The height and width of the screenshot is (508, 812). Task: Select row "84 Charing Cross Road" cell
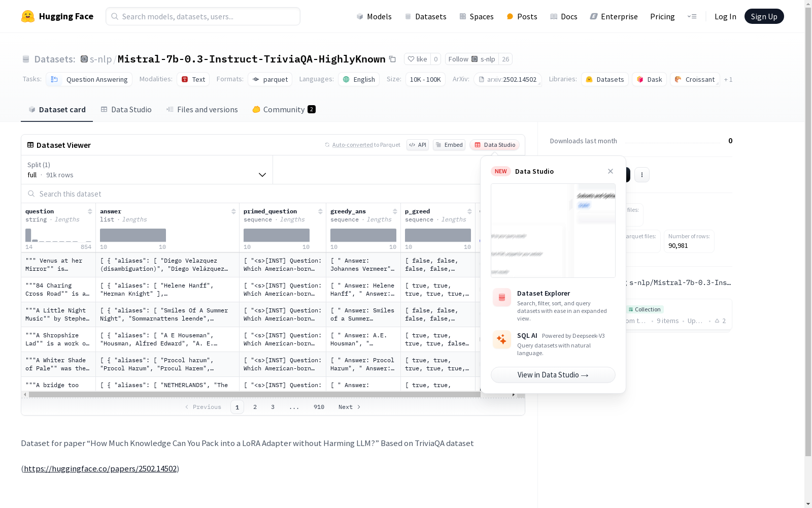click(58, 290)
